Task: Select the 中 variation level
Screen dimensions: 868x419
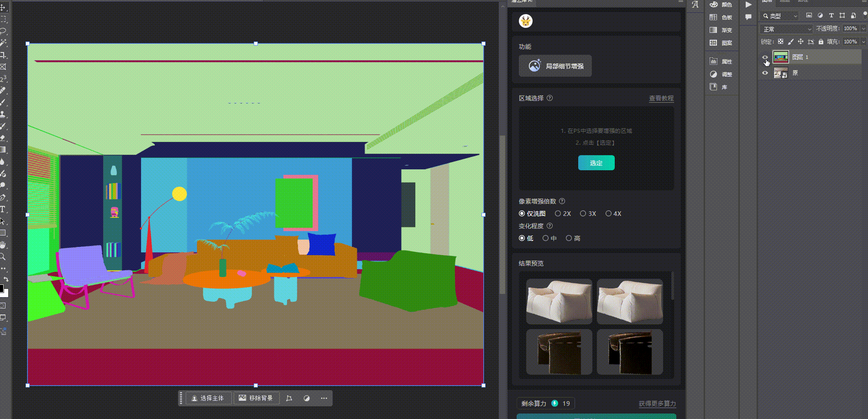Action: pyautogui.click(x=549, y=238)
